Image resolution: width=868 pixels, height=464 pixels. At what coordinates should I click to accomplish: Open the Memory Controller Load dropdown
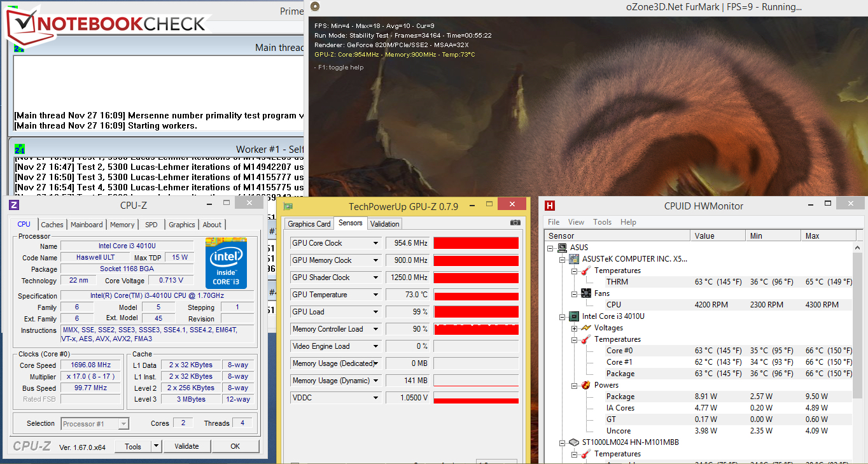376,329
